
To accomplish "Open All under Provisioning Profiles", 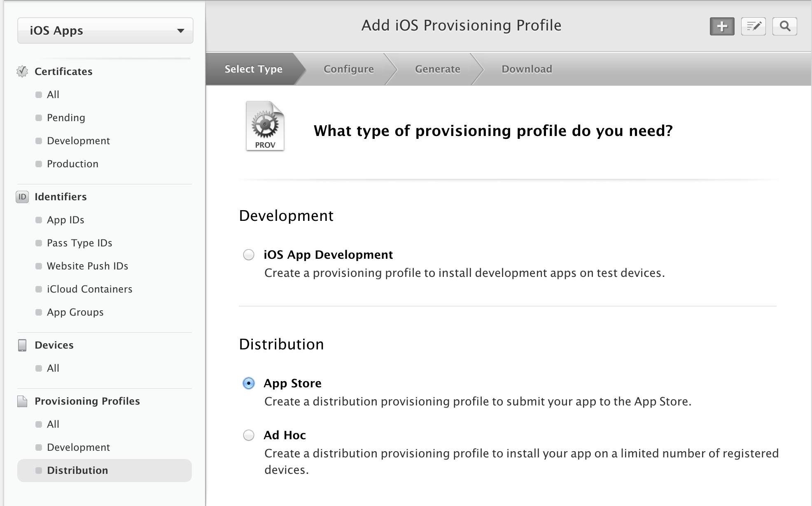I will point(53,424).
